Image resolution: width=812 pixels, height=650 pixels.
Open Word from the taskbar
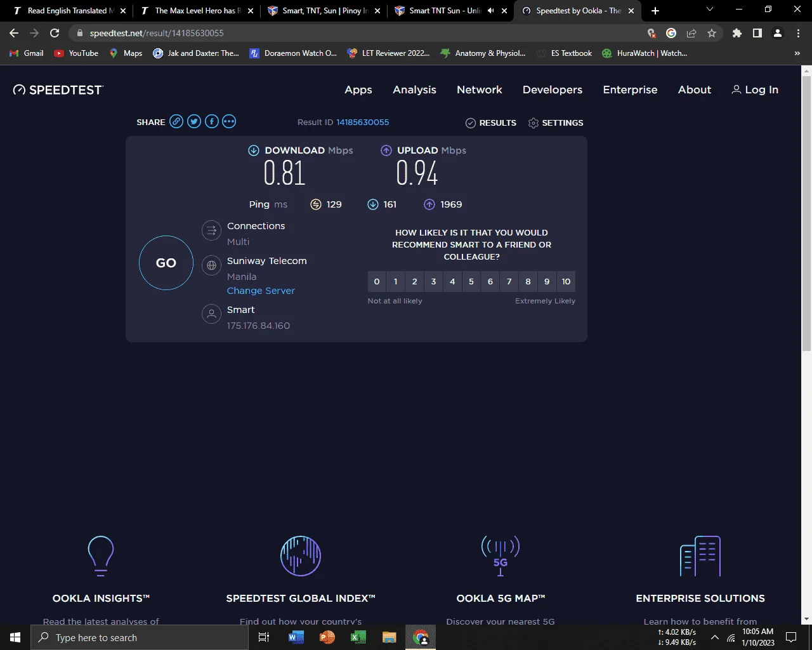296,637
